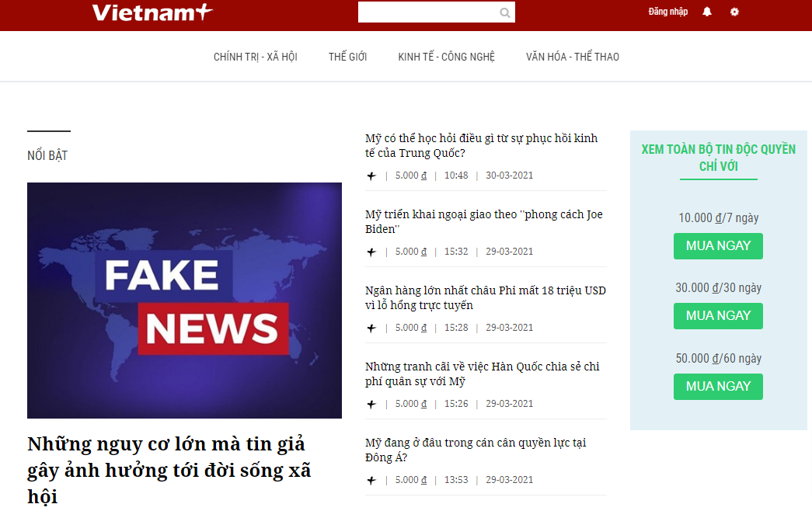
Task: Click plus icon beside 15:32 29-03-2021
Action: tap(371, 252)
